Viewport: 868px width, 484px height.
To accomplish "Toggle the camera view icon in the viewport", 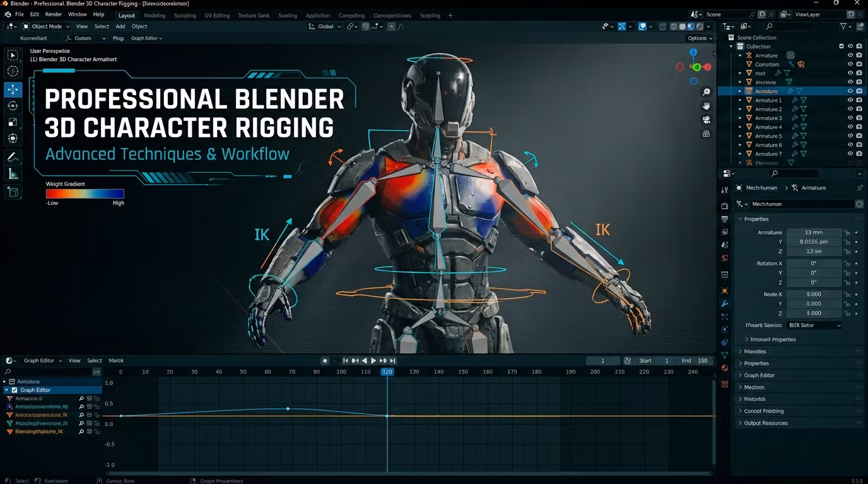I will tap(707, 120).
